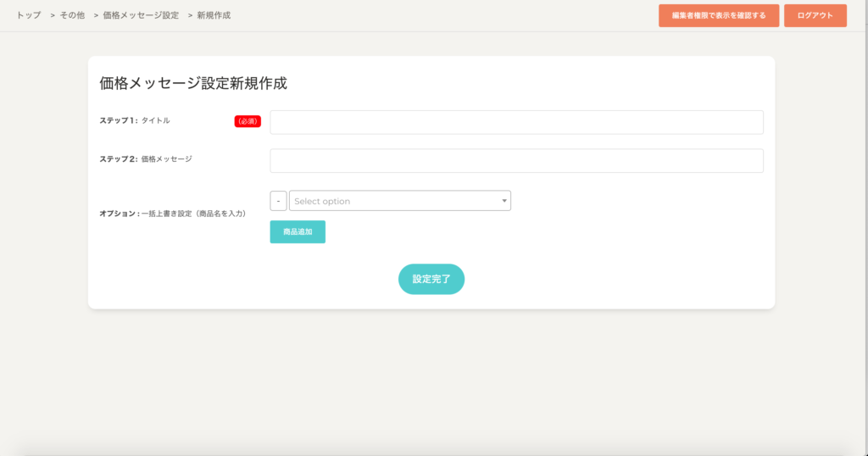Screen dimensions: 868x456
Task: Click the dropdown arrow of Select option
Action: (x=504, y=201)
